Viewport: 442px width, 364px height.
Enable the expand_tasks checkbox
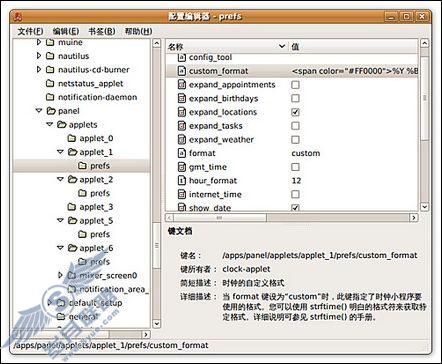click(295, 126)
